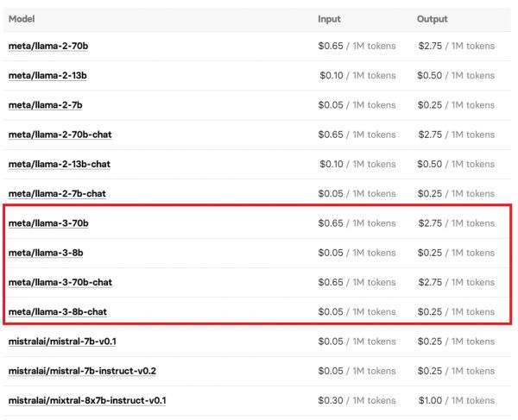Click the Input column header

pyautogui.click(x=329, y=19)
